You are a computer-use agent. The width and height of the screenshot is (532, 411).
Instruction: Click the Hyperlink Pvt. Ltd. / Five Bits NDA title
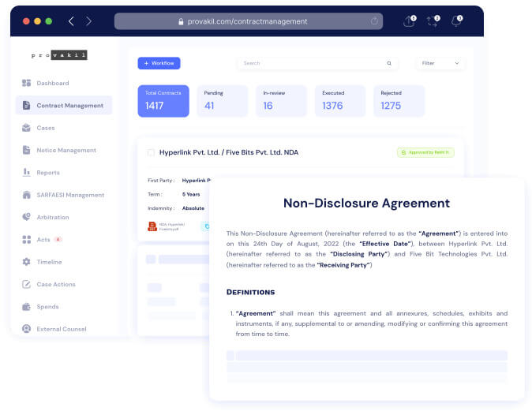coord(229,152)
